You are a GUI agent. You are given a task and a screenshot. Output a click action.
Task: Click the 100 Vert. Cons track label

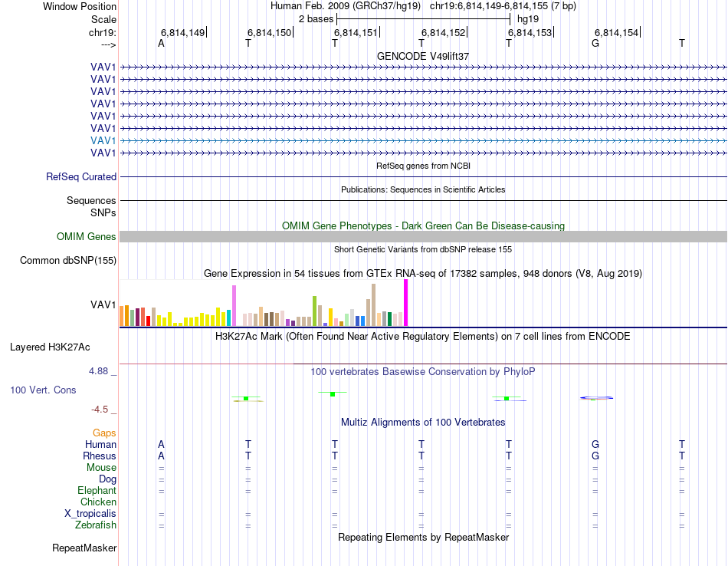point(43,390)
